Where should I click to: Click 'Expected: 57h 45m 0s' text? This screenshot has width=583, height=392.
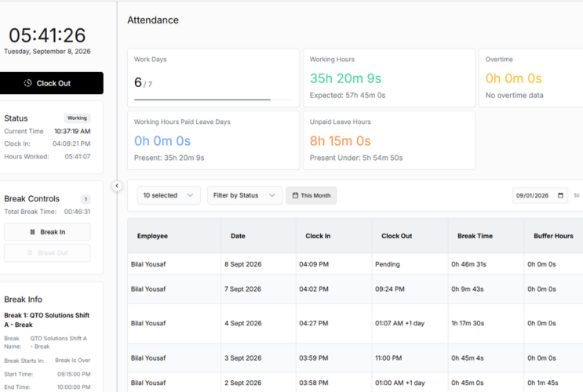coord(348,96)
